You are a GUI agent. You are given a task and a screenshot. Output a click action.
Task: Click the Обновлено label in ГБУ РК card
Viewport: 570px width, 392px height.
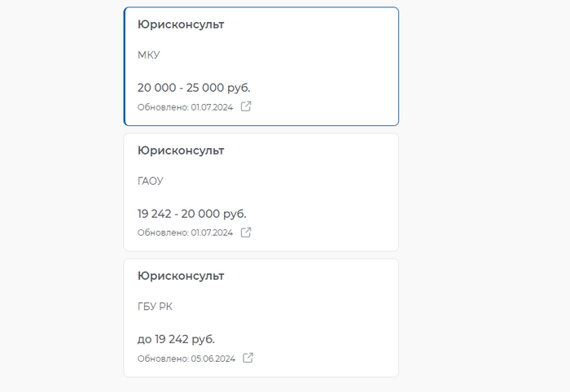163,359
